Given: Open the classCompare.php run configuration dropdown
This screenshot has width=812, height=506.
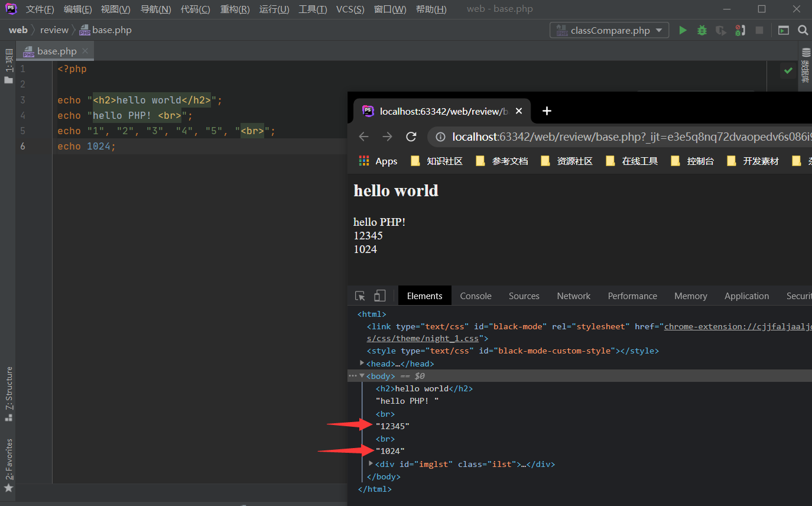Looking at the screenshot, I should (x=609, y=30).
